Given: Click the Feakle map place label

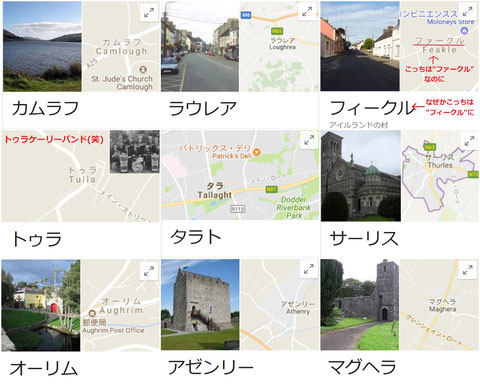Looking at the screenshot, I should (x=439, y=45).
